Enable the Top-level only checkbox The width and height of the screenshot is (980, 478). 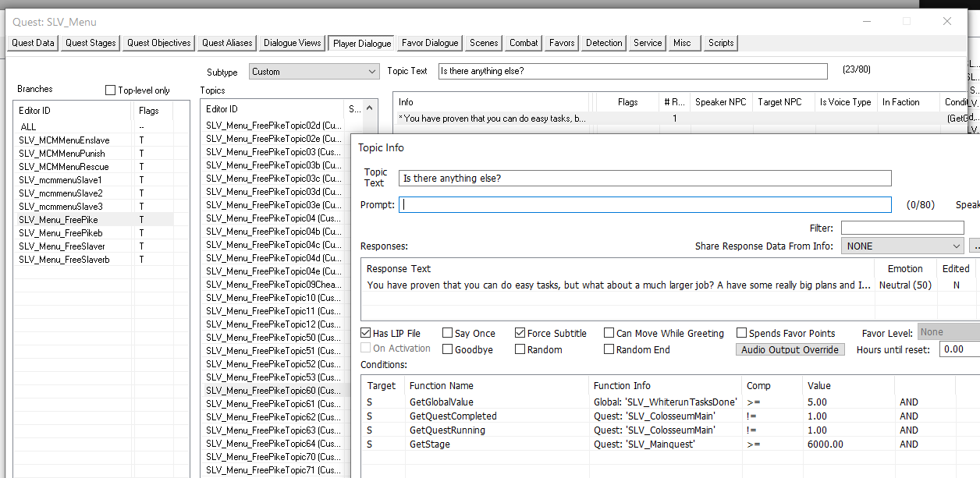click(110, 90)
